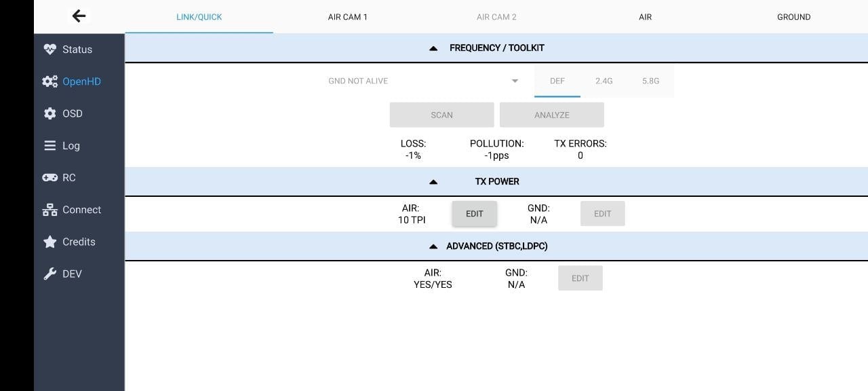
Task: Switch frequency filter to 5.8G
Action: coord(650,81)
